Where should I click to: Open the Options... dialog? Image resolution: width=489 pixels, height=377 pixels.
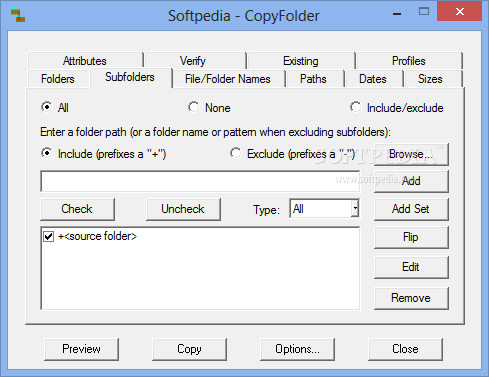(297, 349)
